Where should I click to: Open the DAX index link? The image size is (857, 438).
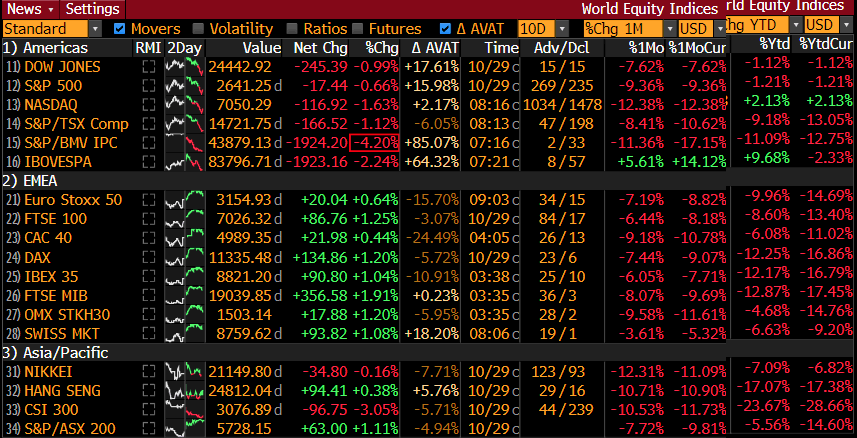click(x=37, y=257)
